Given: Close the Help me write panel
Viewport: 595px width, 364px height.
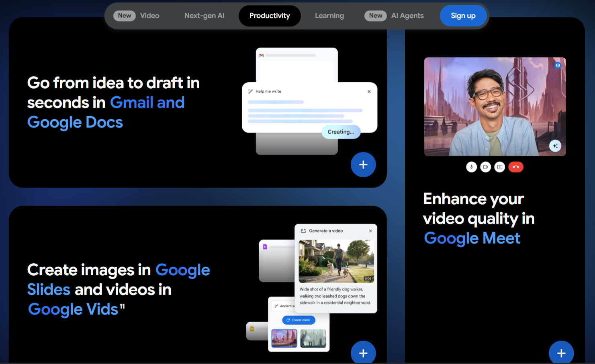Looking at the screenshot, I should point(369,92).
